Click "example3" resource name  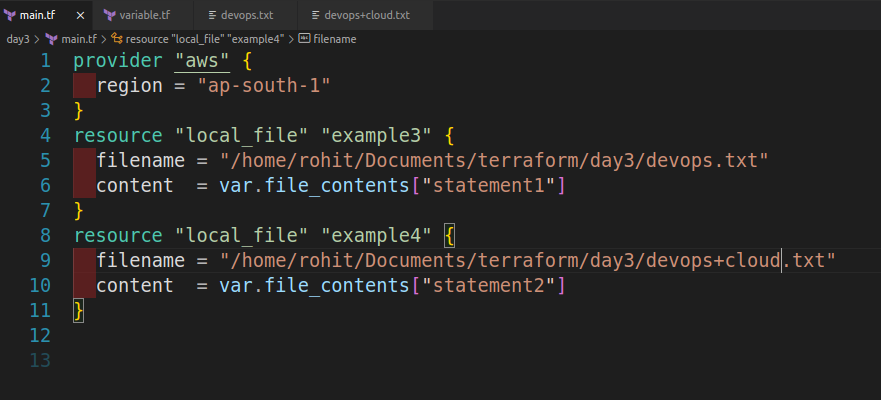click(377, 135)
